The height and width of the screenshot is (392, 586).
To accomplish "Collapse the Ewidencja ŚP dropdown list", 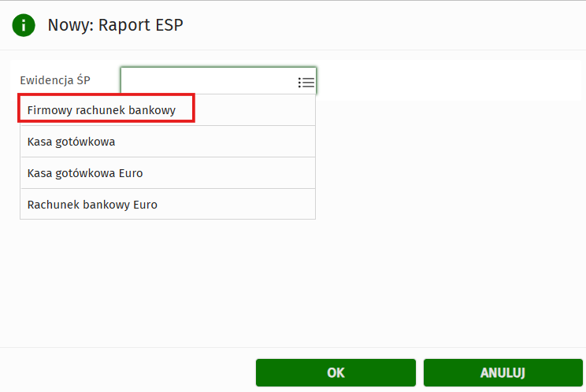I will [x=306, y=82].
